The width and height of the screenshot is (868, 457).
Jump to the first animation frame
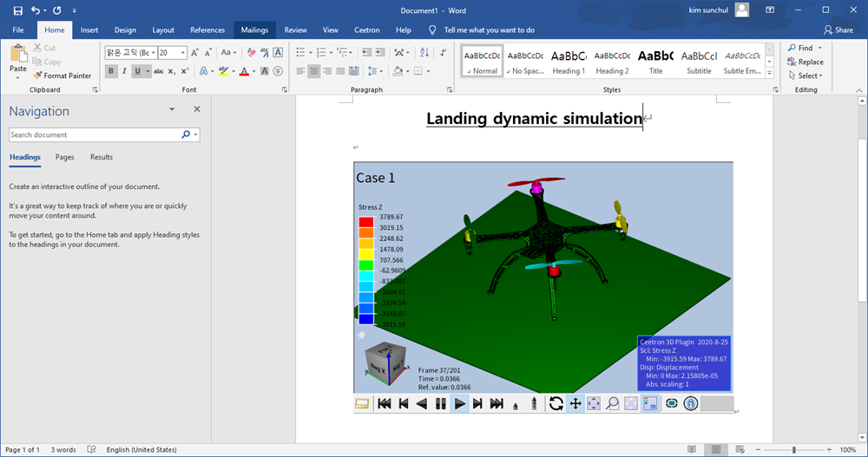coord(384,403)
